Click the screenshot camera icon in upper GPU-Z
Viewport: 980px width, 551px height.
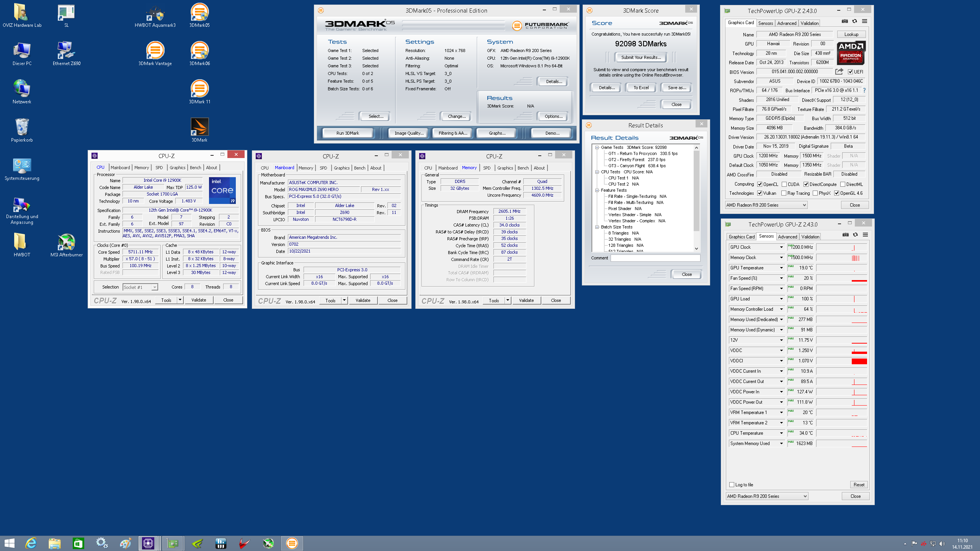[x=844, y=21]
